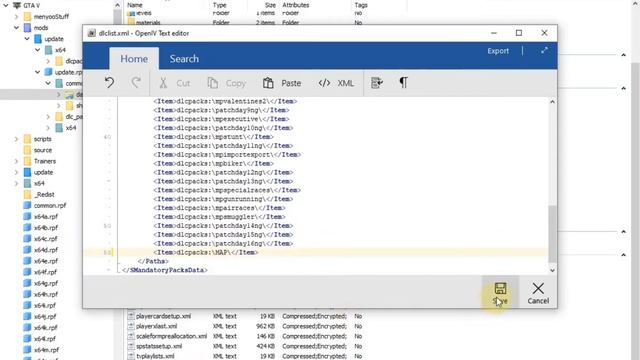Minimize the text editor window
Screen dimensions: 640x360
(494, 33)
